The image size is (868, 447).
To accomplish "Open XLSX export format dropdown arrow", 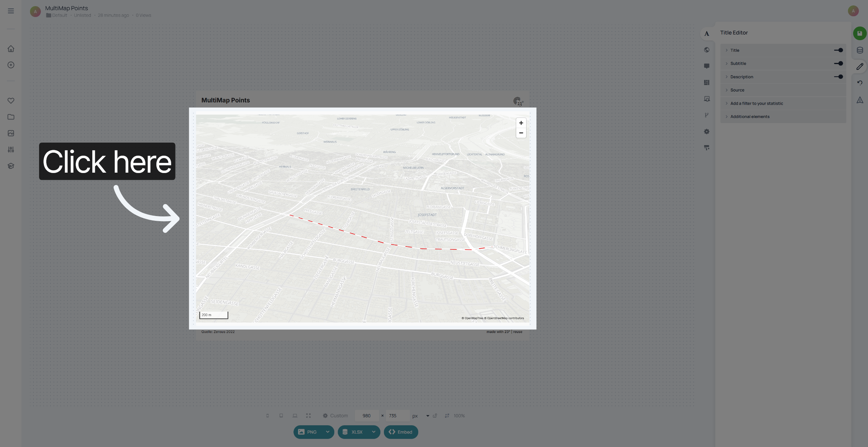I will [373, 432].
